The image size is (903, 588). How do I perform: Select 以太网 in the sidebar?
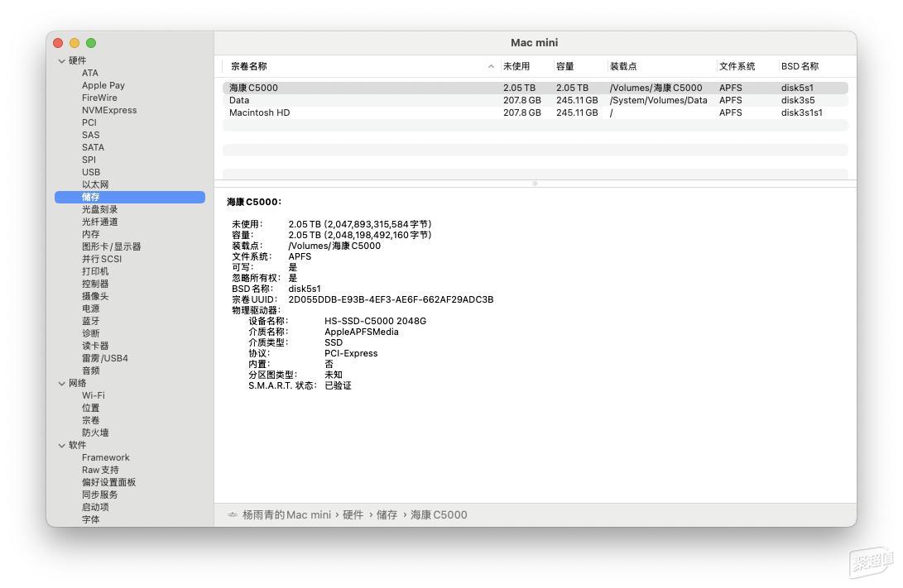coord(95,184)
